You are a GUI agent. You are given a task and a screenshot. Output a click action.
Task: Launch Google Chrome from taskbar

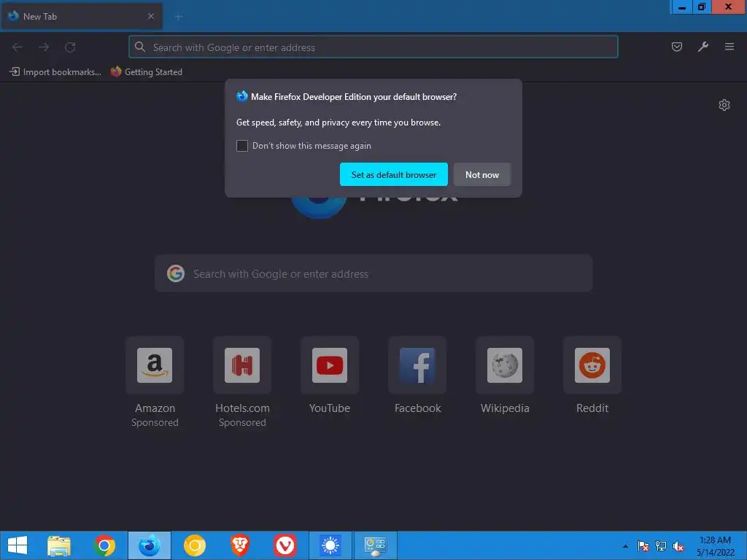pyautogui.click(x=104, y=545)
